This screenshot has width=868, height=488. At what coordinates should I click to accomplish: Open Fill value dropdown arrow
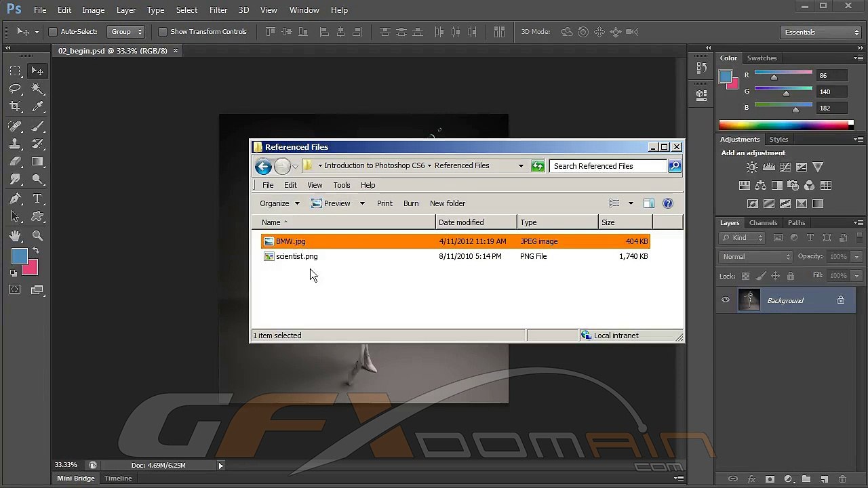[x=856, y=276]
